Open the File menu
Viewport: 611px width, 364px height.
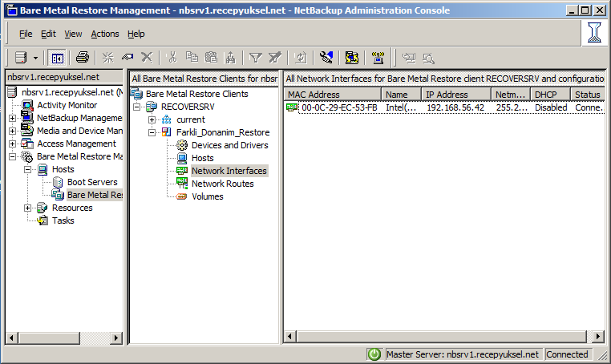point(26,34)
